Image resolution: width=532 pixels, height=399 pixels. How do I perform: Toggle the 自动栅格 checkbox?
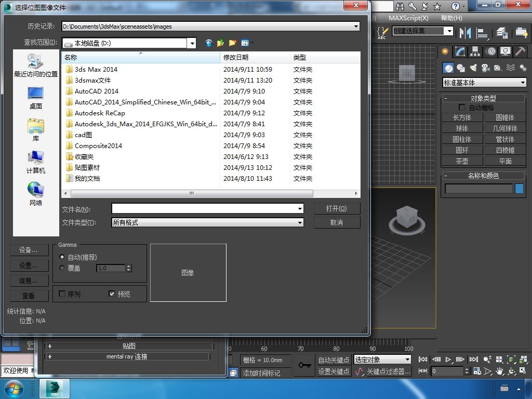tap(462, 107)
